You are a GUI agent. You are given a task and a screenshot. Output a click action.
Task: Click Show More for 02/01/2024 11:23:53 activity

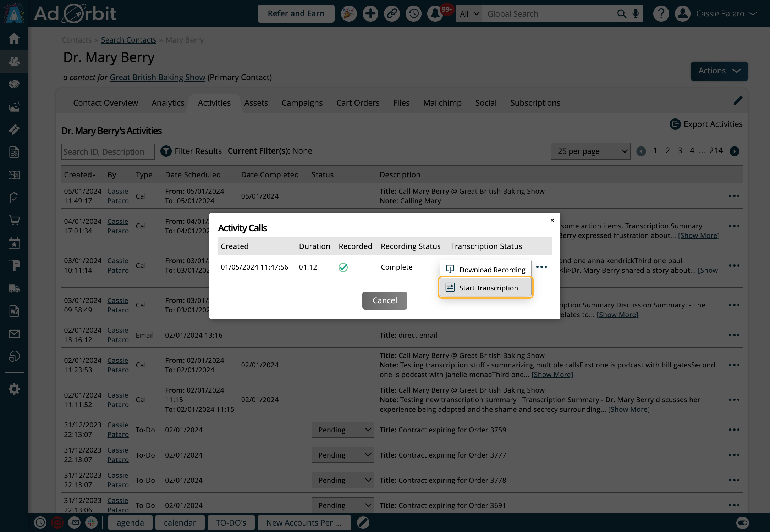pos(552,375)
